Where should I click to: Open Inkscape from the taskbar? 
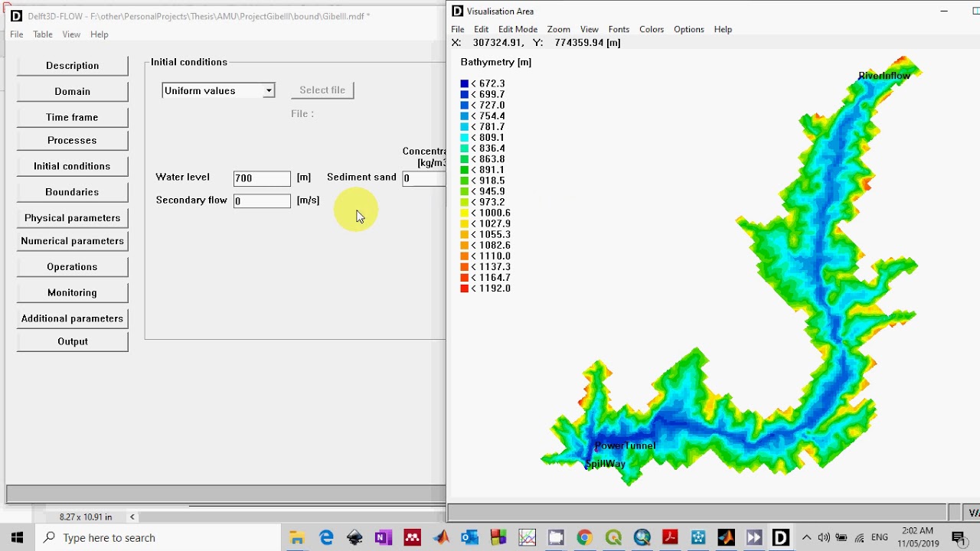(x=354, y=538)
